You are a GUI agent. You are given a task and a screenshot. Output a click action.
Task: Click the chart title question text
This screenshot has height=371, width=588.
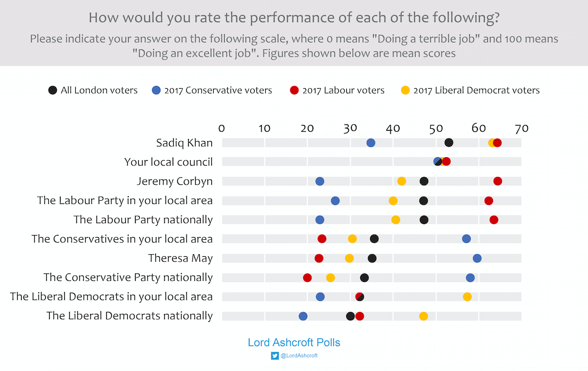click(x=294, y=18)
